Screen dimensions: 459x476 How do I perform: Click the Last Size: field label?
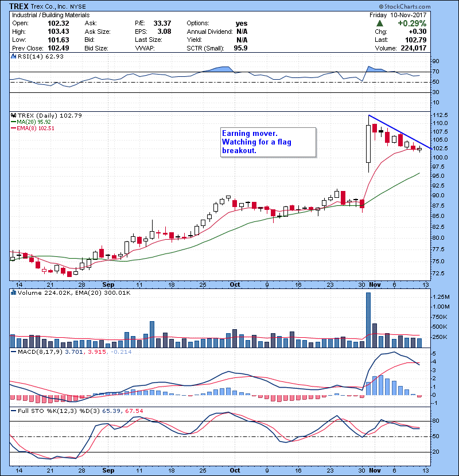coord(148,40)
